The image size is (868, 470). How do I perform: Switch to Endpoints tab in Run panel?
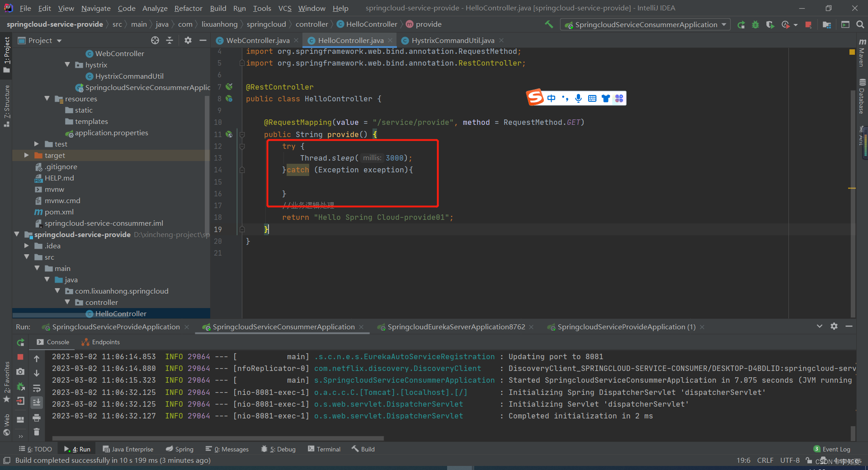click(100, 342)
